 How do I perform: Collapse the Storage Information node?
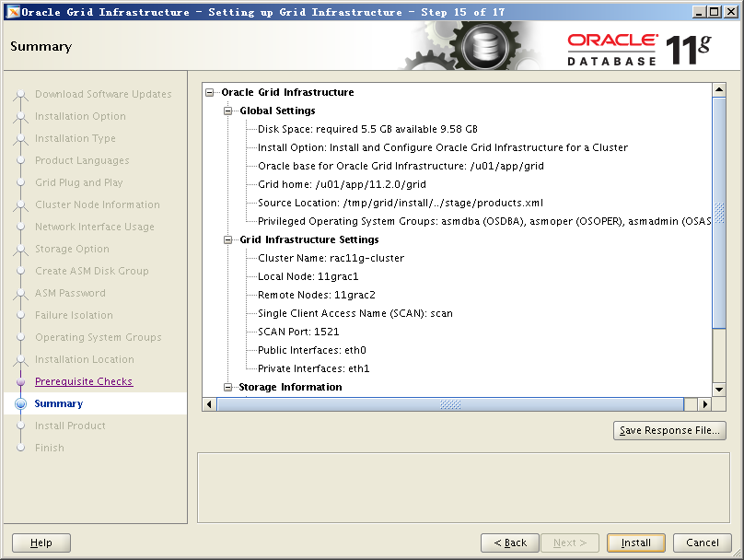[x=228, y=387]
